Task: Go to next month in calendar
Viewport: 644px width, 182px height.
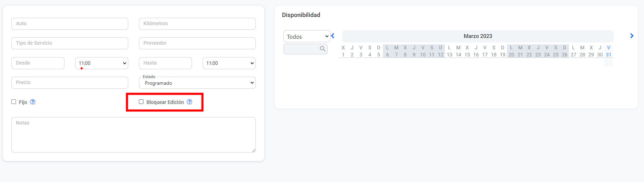Action: pyautogui.click(x=632, y=36)
